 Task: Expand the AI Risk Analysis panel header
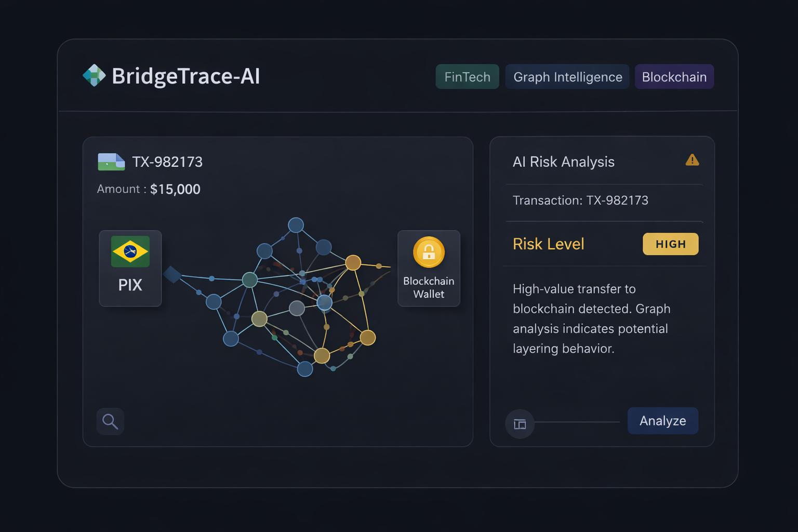coord(564,162)
